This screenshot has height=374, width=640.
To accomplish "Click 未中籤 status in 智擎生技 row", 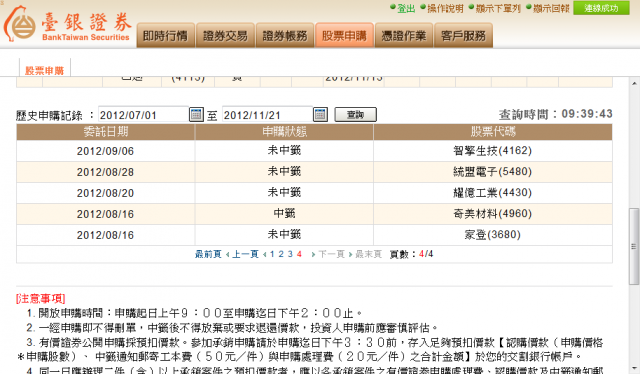I will pos(284,151).
